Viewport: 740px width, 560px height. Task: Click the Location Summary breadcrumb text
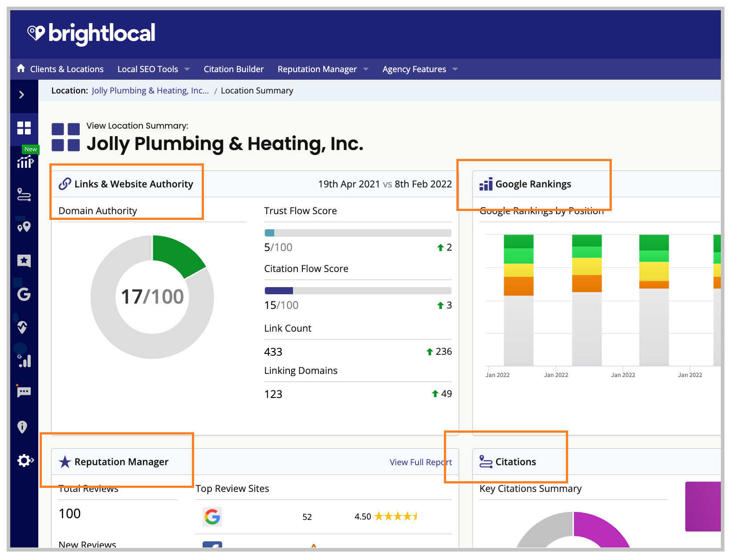click(x=257, y=91)
